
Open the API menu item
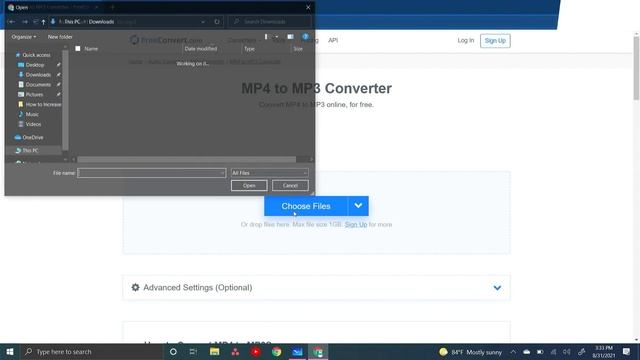(x=333, y=40)
